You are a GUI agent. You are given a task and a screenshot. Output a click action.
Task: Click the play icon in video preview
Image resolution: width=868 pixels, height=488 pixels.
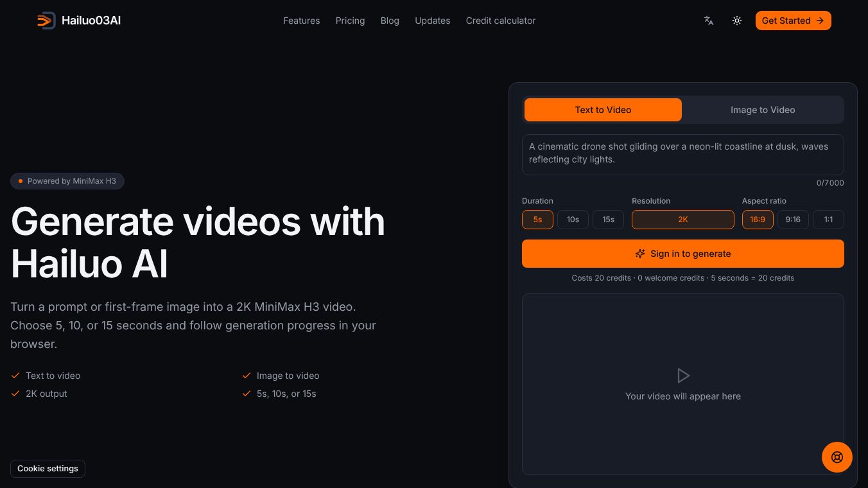683,376
